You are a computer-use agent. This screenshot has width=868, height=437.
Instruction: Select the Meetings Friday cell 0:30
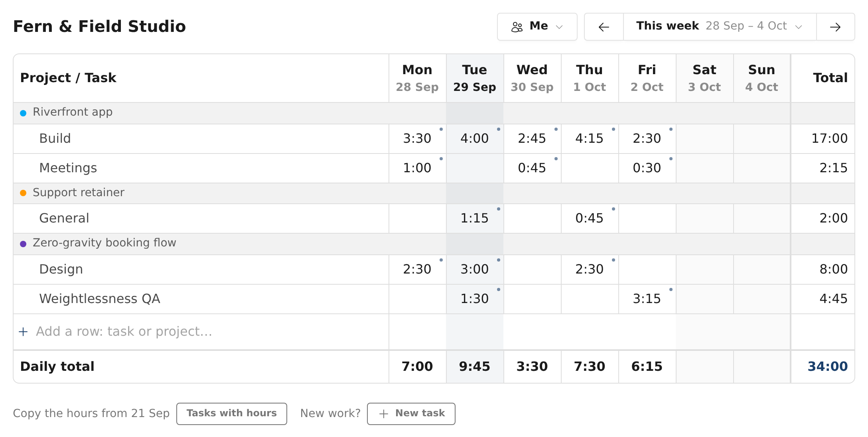coord(647,168)
